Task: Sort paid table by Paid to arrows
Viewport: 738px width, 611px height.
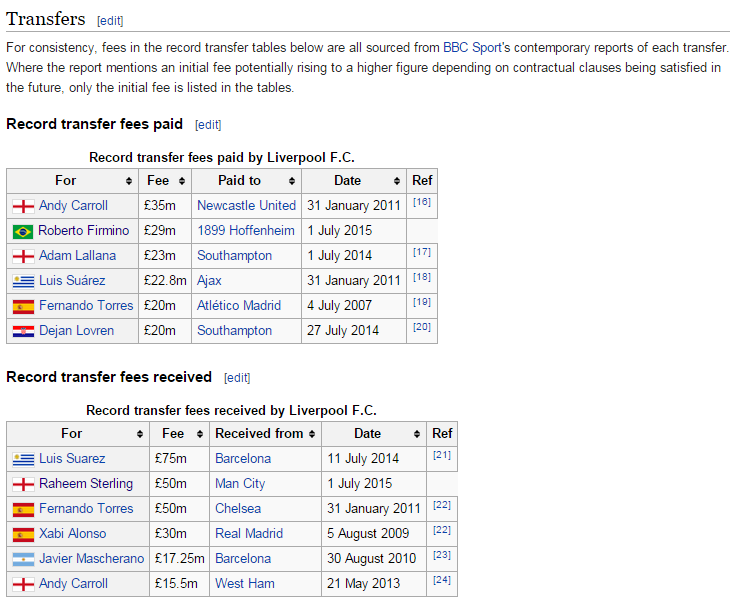Action: click(292, 181)
